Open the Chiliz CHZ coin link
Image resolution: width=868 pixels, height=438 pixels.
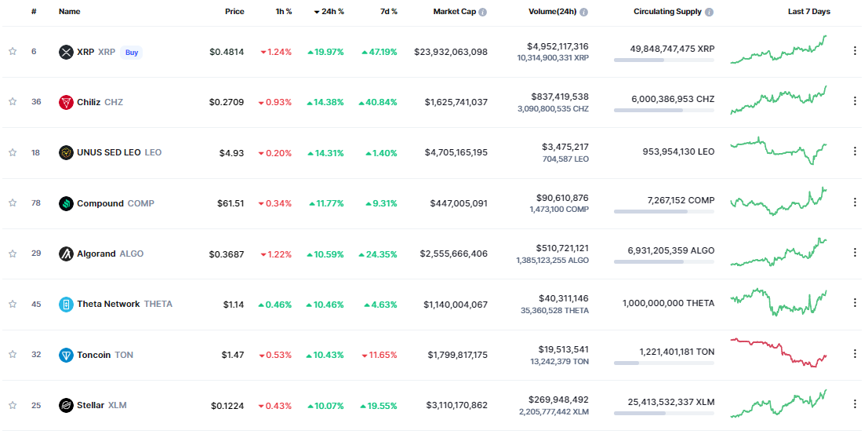tap(100, 102)
